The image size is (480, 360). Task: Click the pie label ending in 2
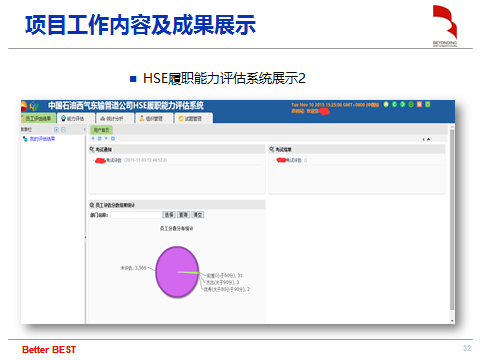227,289
